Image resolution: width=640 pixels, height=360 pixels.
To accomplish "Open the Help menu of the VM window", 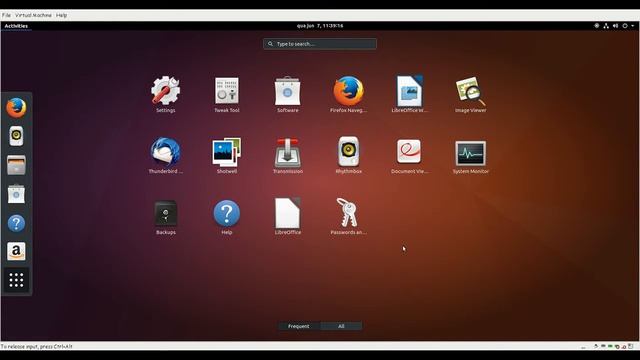I will pos(62,15).
